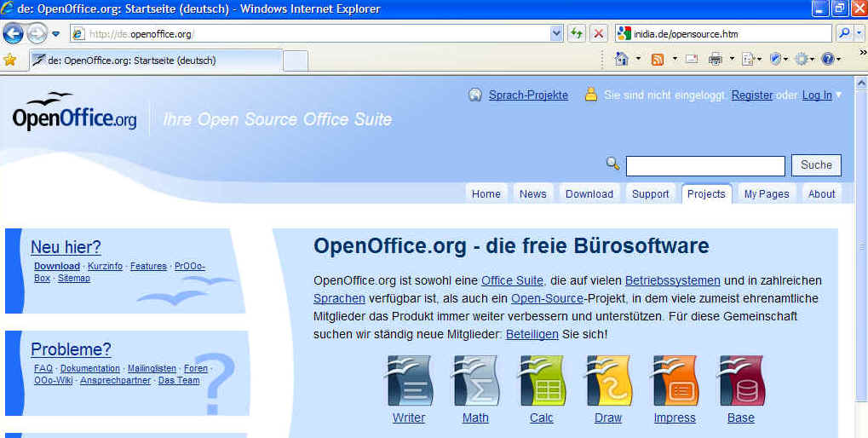Click the Impress presentation application icon
Screen dimensions: 868x438
tap(675, 381)
